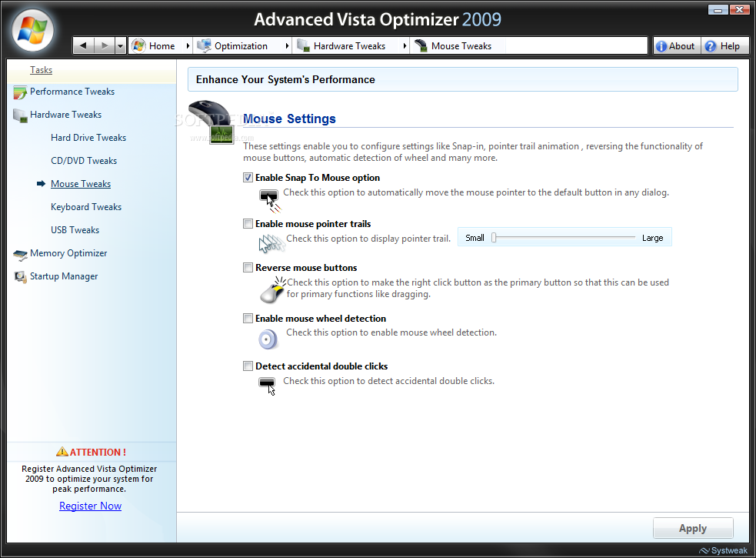The width and height of the screenshot is (756, 558).
Task: Click the 'Mouse Settings' title text
Action: 289,119
